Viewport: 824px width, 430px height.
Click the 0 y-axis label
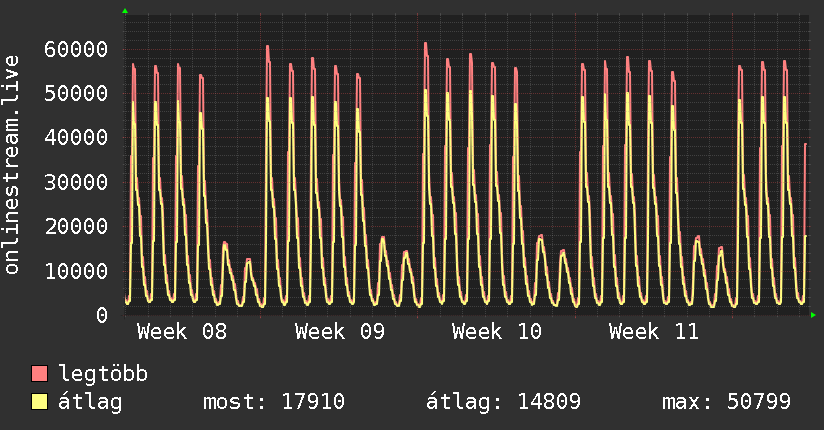[x=102, y=315]
